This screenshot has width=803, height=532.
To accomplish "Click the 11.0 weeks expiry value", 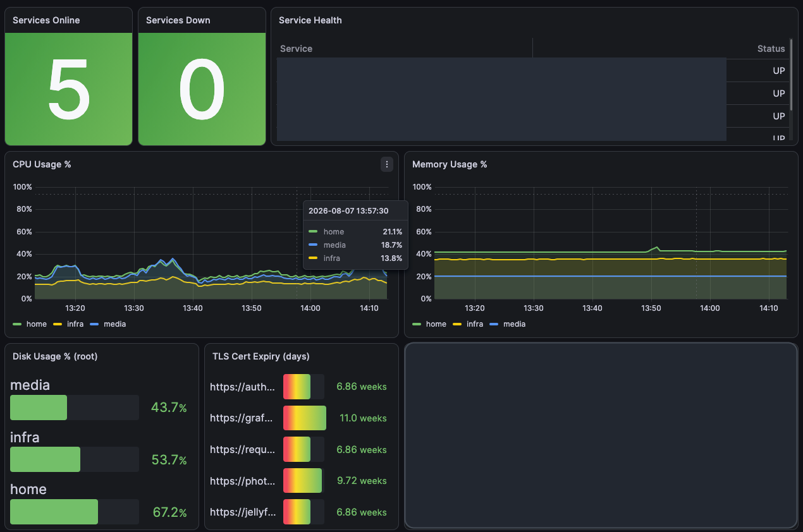I will (x=363, y=418).
